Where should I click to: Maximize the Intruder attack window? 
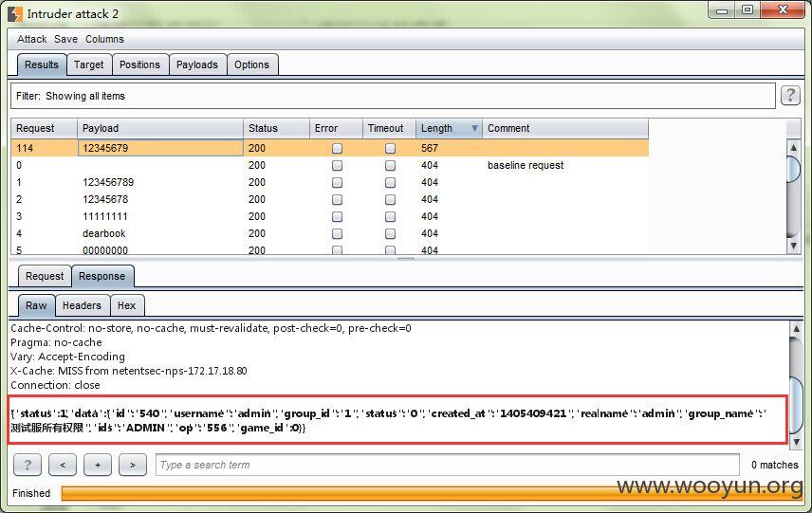coord(747,9)
